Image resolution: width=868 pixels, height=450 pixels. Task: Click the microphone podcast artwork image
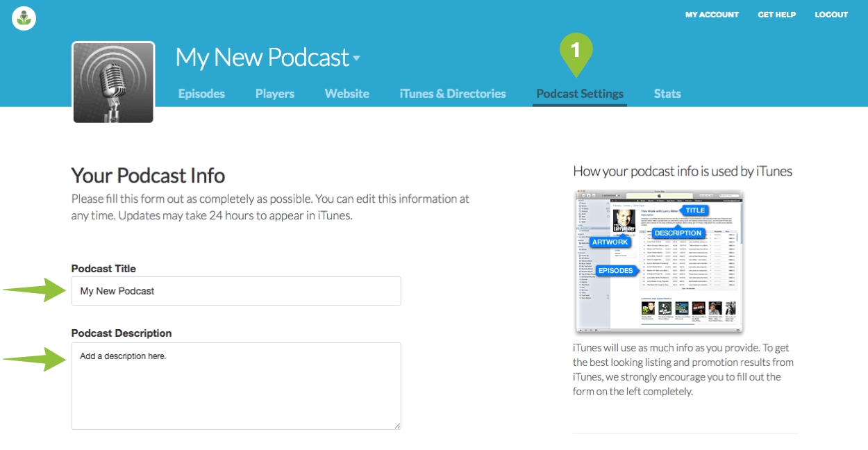click(113, 82)
